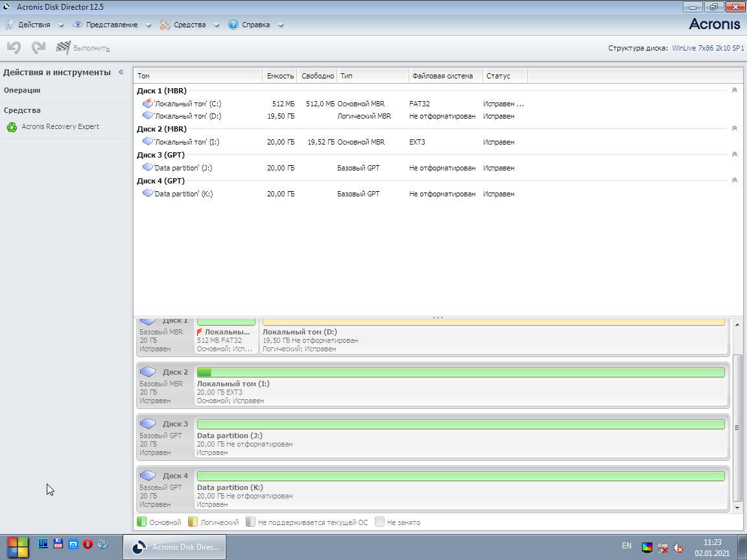Select the 'Data partition' (J:) row name

coord(183,168)
